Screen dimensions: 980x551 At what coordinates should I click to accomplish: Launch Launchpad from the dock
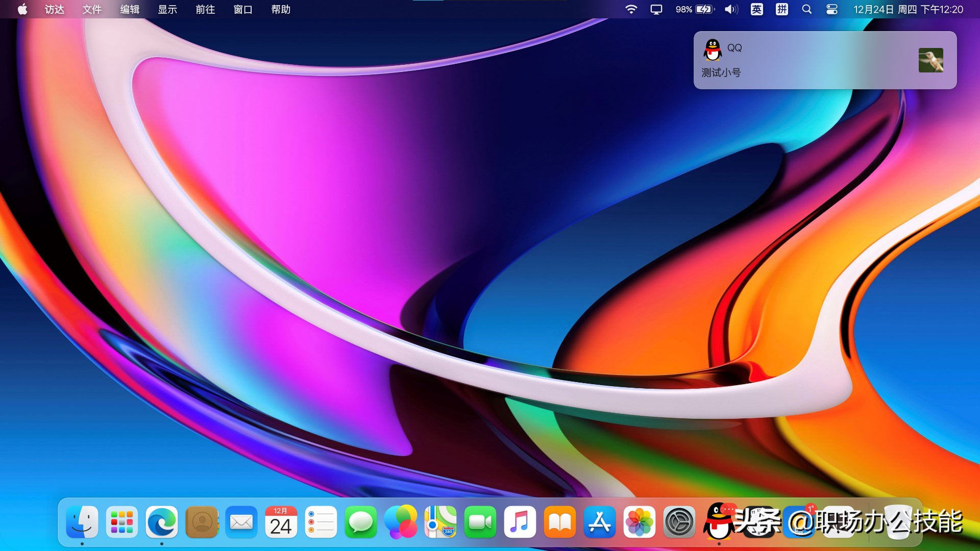coord(122,522)
